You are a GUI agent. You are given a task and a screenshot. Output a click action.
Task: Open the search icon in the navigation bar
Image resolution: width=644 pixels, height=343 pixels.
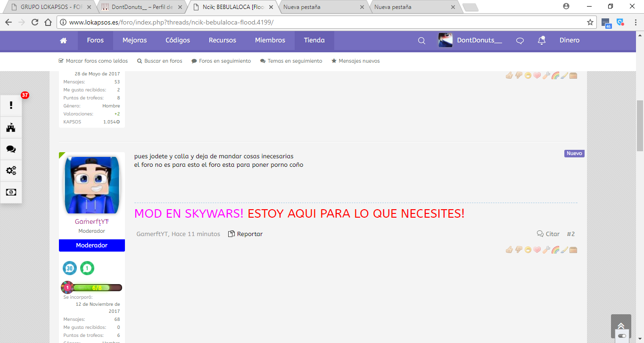421,41
